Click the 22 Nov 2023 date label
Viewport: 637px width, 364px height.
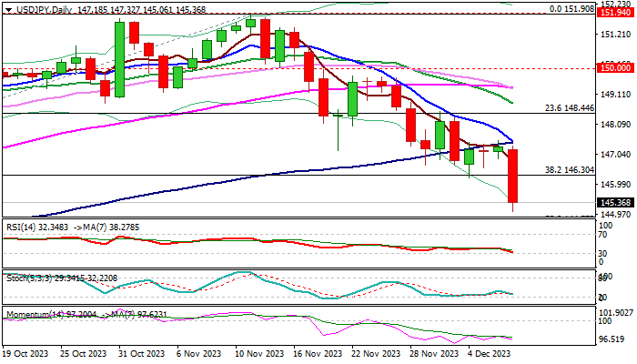[x=376, y=354]
